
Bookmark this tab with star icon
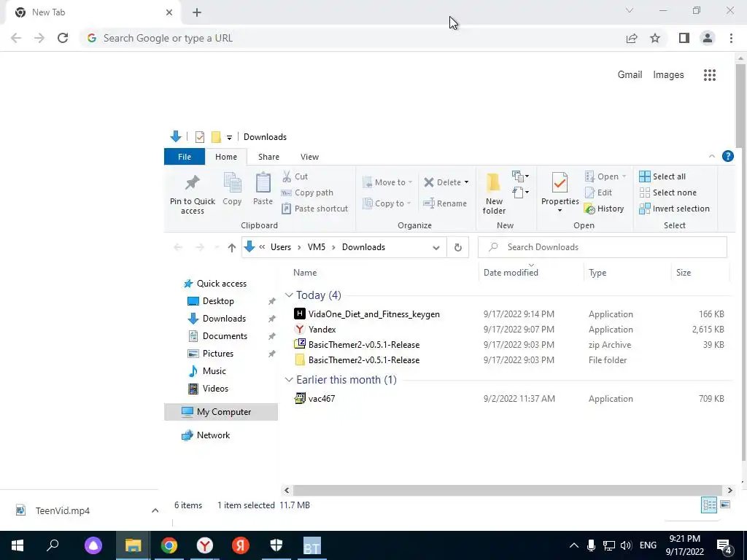(x=655, y=38)
